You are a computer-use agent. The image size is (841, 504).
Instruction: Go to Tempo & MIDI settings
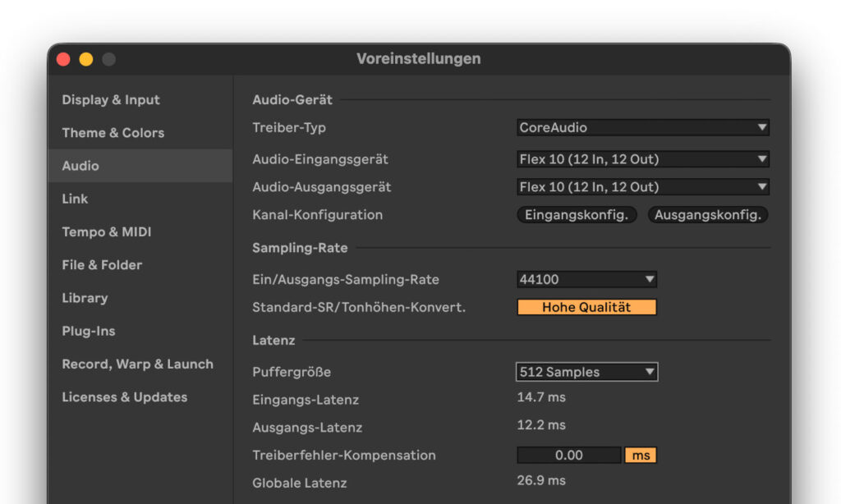[107, 231]
